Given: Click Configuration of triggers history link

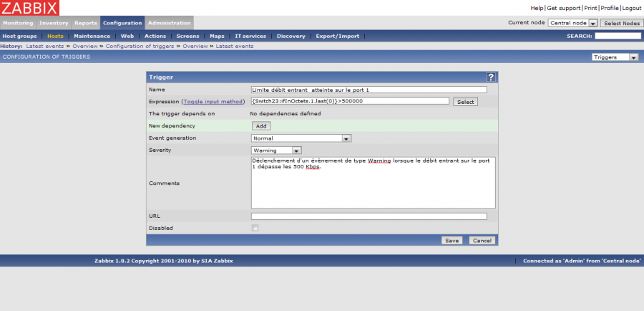Looking at the screenshot, I should [x=140, y=46].
